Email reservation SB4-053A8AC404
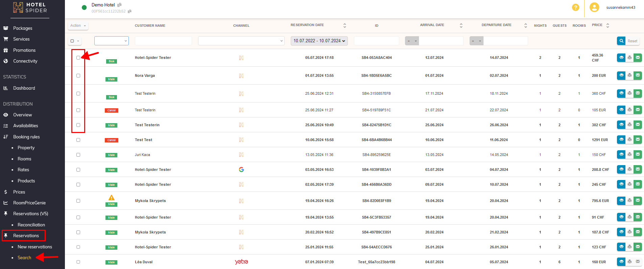This screenshot has height=269, width=644. 638,58
